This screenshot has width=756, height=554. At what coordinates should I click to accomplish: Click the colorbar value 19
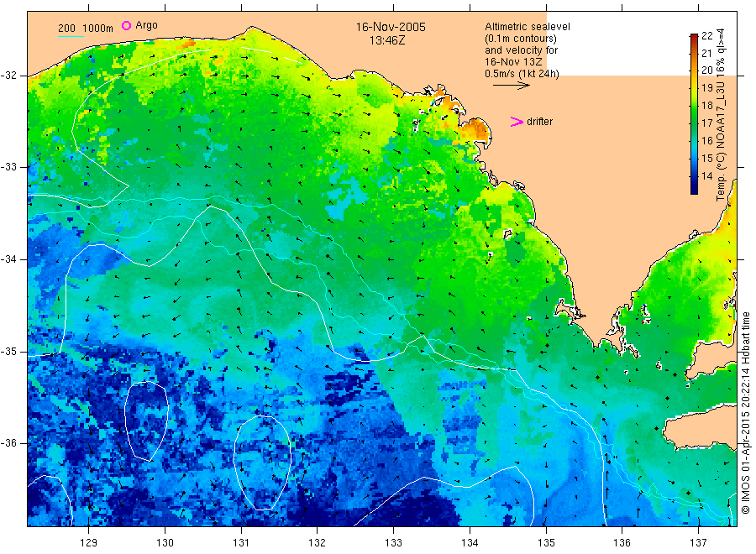pos(706,87)
